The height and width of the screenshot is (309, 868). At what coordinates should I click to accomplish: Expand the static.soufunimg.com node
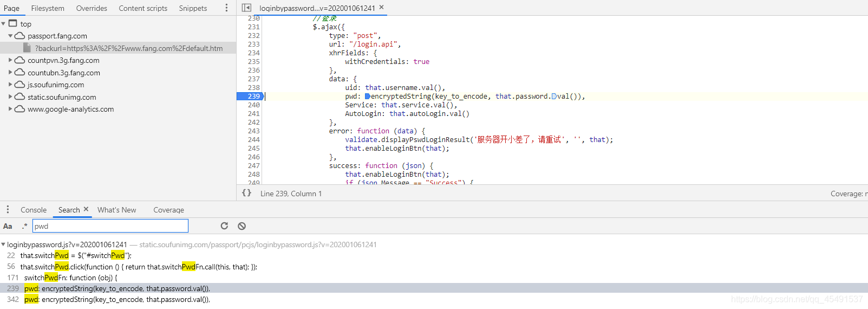pyautogui.click(x=10, y=97)
